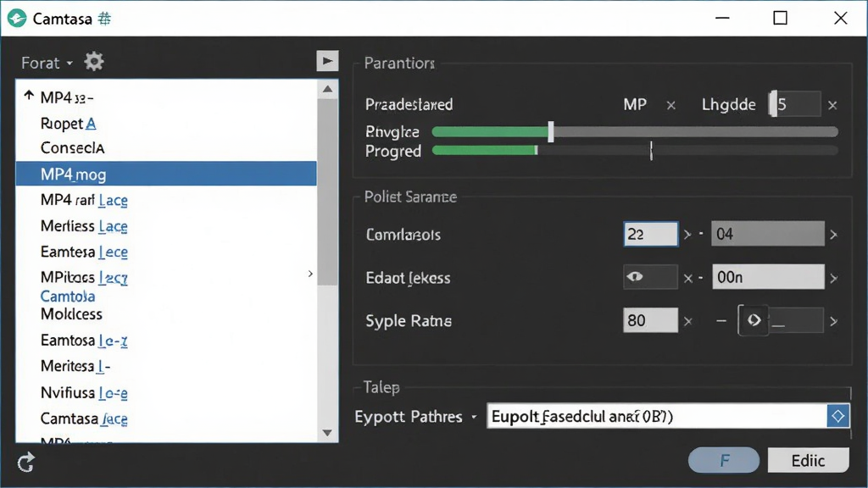This screenshot has height=488, width=868.
Task: Click the play arrow button above list
Action: click(327, 60)
